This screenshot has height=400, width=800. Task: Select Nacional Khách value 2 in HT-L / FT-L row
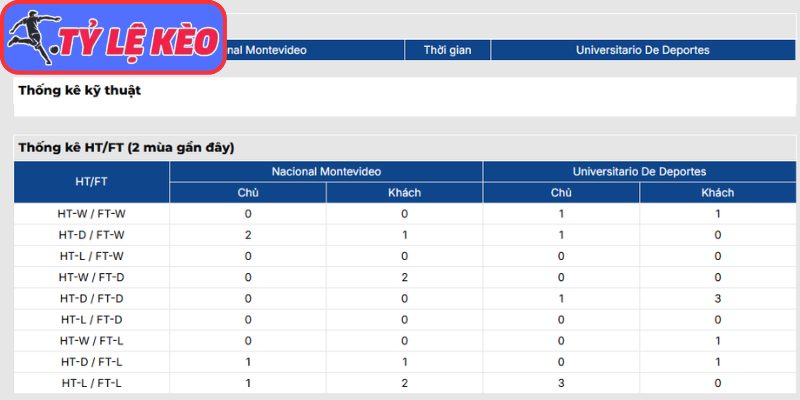(405, 383)
